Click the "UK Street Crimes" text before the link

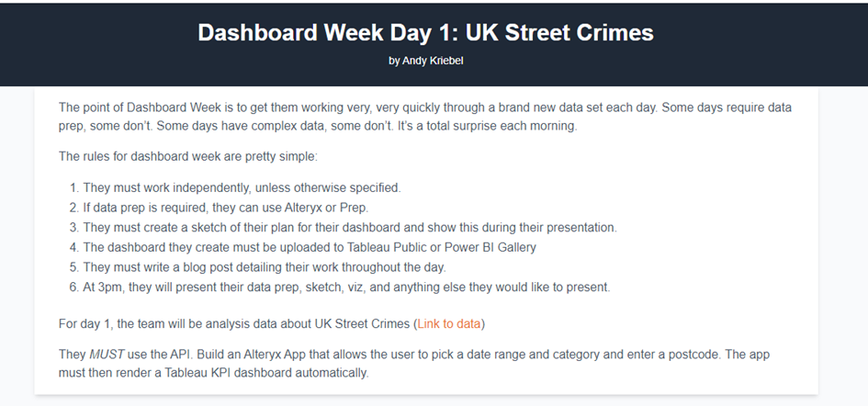362,324
